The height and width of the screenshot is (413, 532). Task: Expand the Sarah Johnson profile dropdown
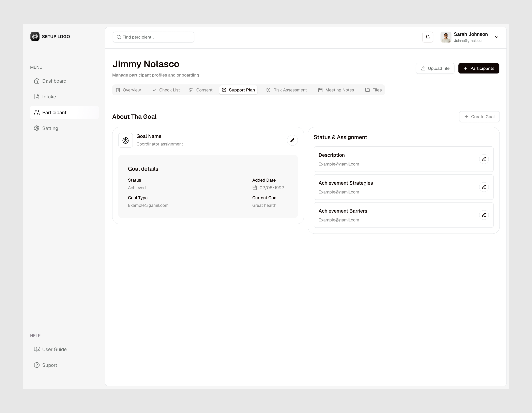[497, 37]
